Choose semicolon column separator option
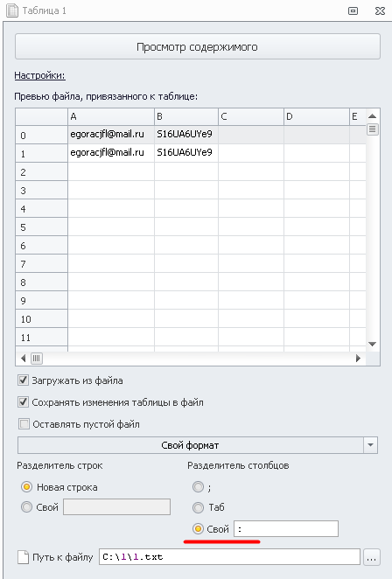The image size is (392, 579). point(198,487)
